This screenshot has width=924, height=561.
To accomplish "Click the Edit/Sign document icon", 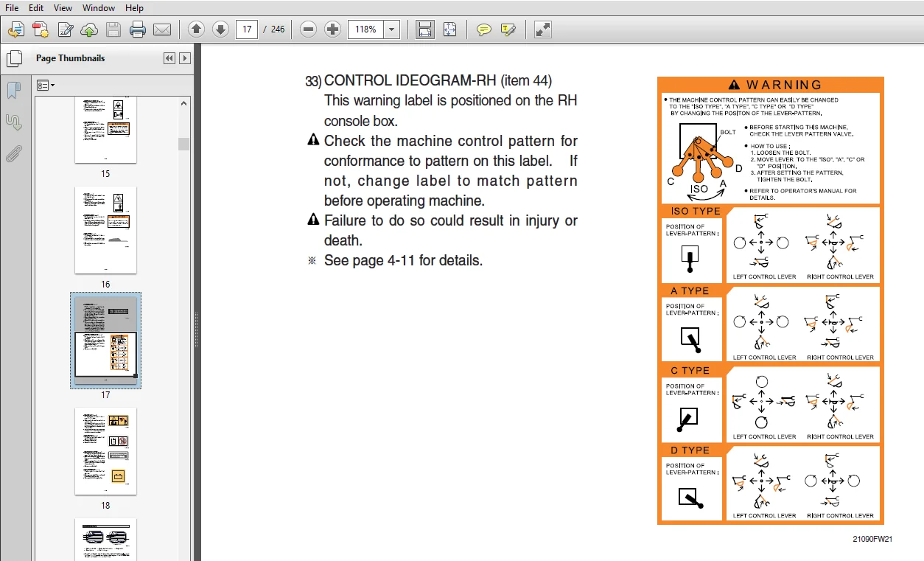I will pos(66,29).
